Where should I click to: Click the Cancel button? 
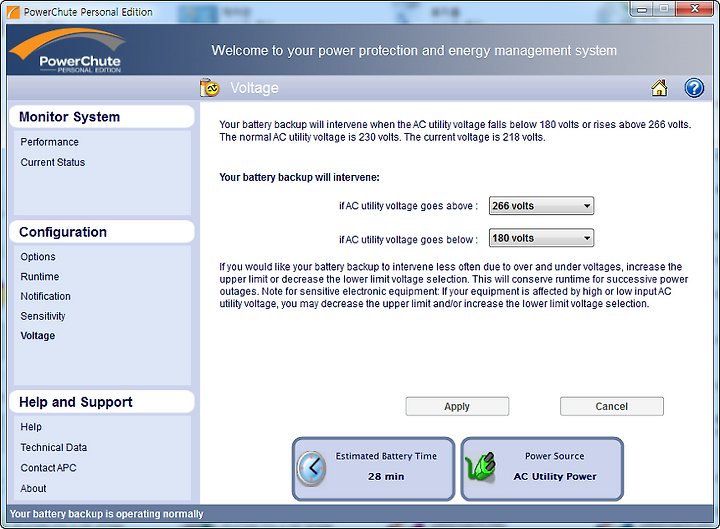(x=612, y=406)
